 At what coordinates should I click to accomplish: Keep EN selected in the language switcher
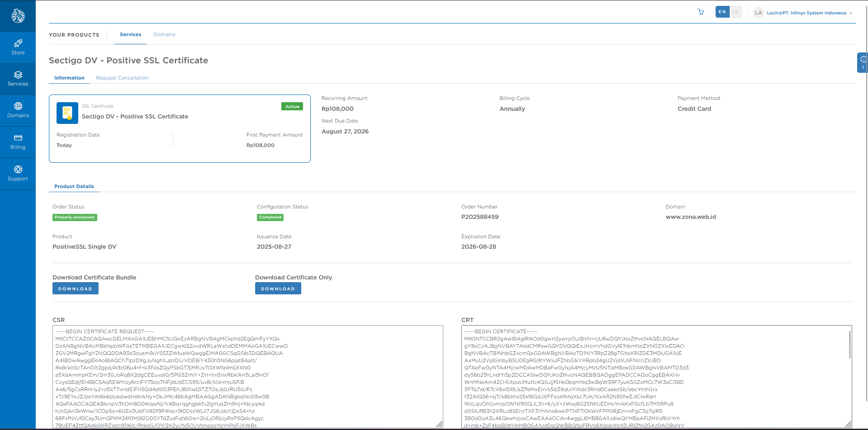pyautogui.click(x=722, y=12)
